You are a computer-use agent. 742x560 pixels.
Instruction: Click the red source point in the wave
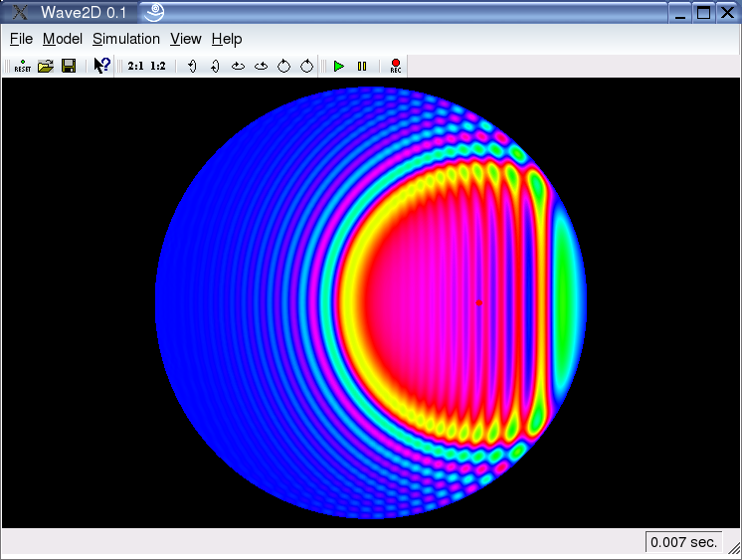[478, 302]
